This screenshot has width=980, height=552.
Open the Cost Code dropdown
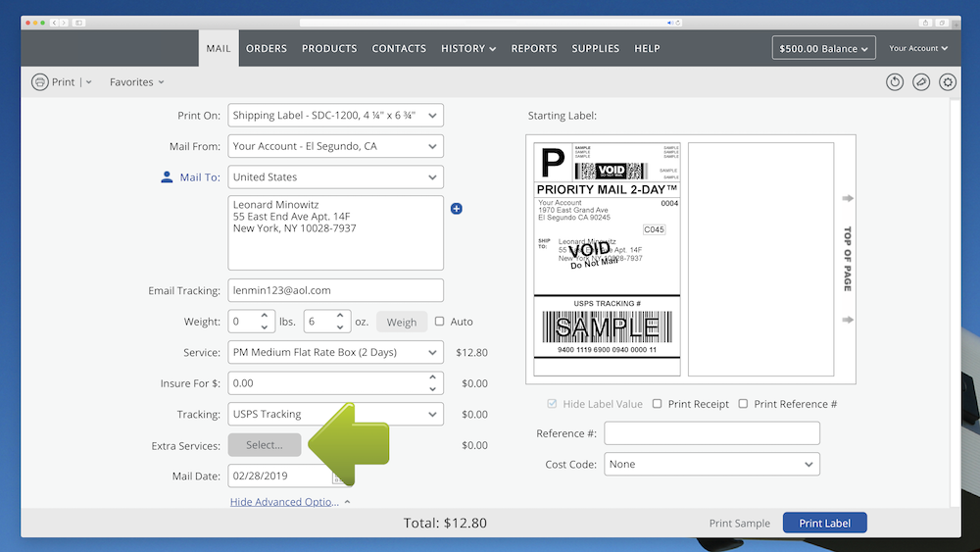coord(711,464)
